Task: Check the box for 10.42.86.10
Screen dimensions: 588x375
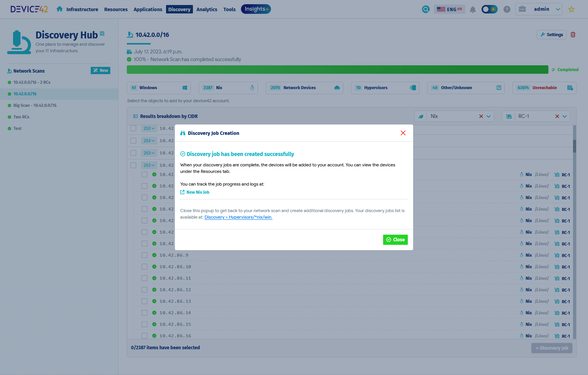Action: pyautogui.click(x=145, y=267)
